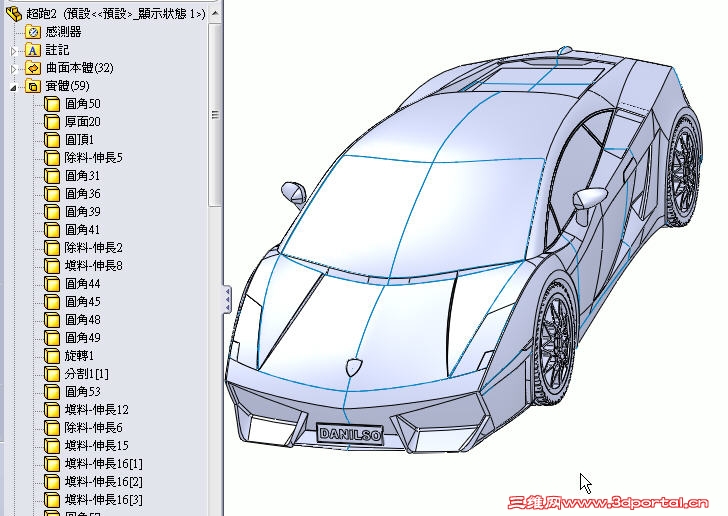Image resolution: width=728 pixels, height=516 pixels.
Task: Select body icon for 圓角31
Action: [x=52, y=176]
